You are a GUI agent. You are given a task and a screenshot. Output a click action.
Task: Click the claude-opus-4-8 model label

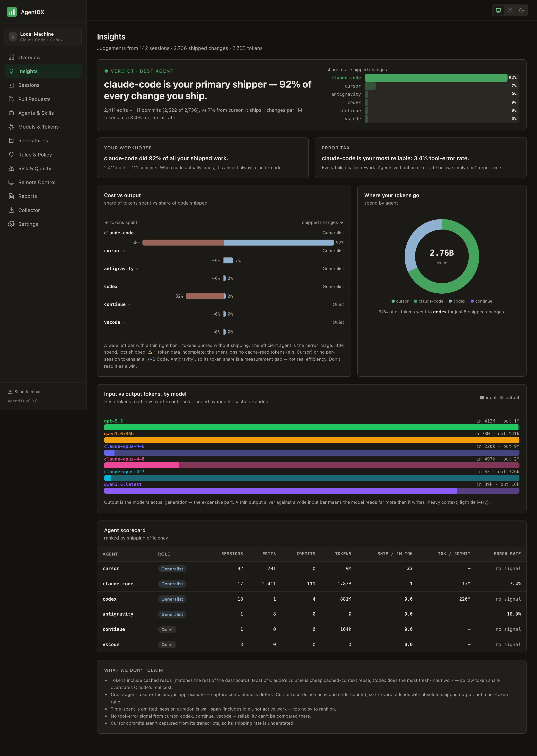pyautogui.click(x=124, y=459)
